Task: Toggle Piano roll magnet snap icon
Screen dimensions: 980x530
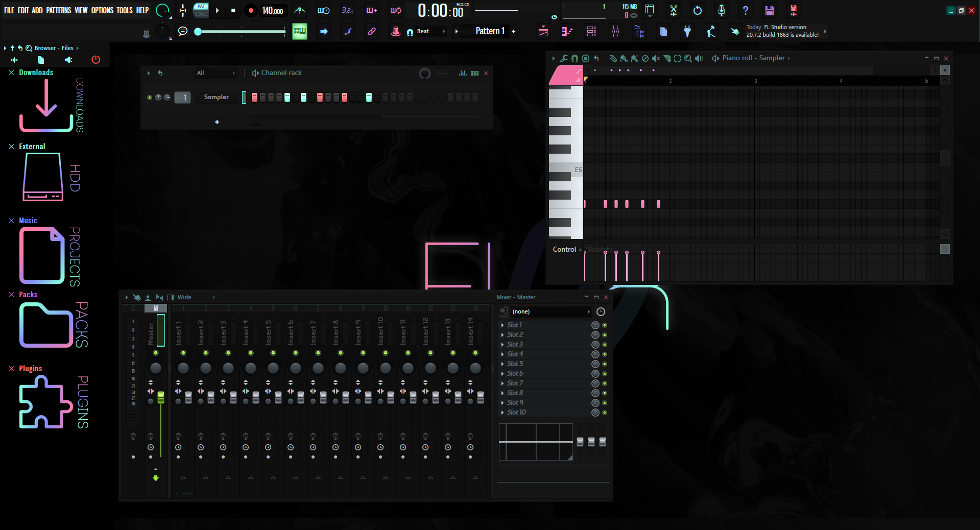Action: coord(575,58)
